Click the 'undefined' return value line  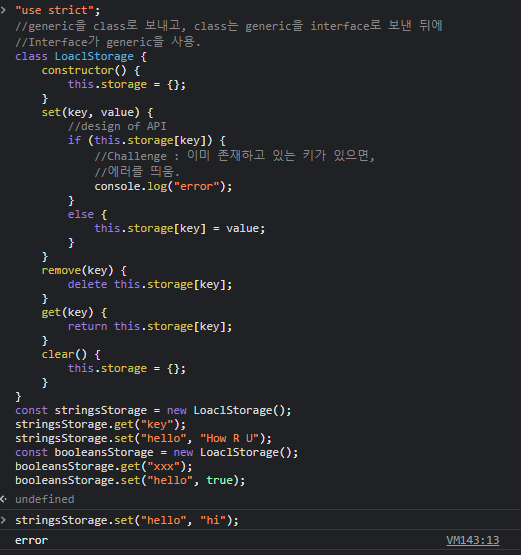(45, 499)
